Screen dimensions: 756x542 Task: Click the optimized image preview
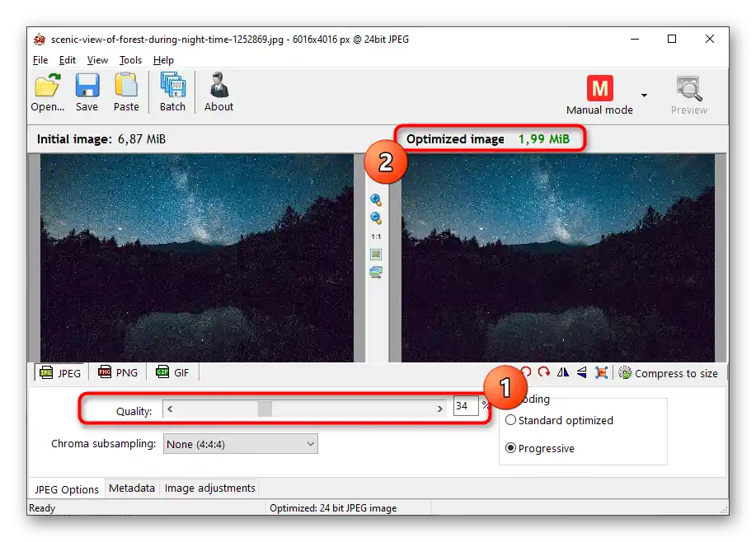tap(558, 258)
